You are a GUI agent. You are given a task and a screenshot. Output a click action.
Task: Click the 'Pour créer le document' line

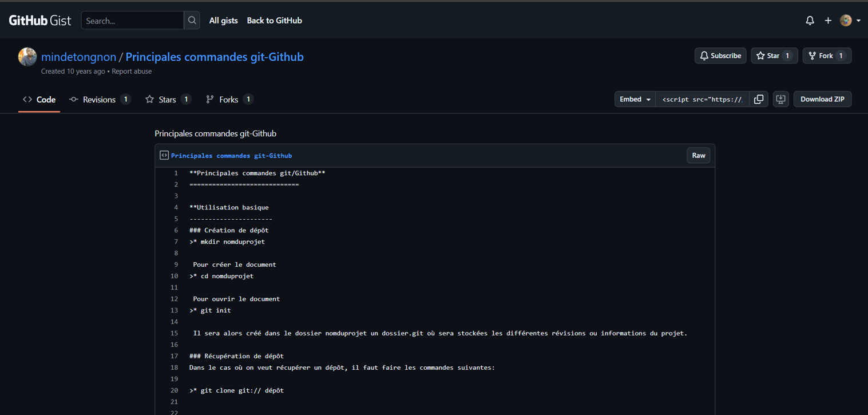pyautogui.click(x=235, y=264)
